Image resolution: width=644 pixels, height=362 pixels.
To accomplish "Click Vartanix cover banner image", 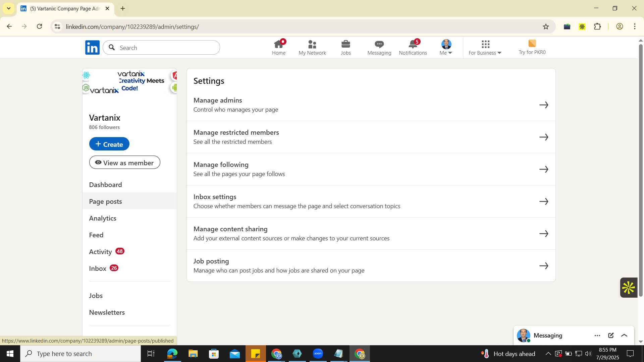I will [x=129, y=81].
